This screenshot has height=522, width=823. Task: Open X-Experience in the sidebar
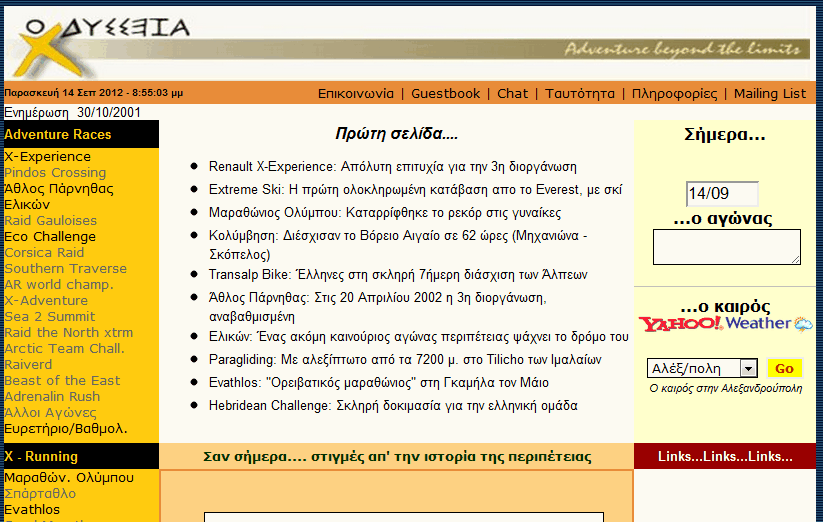click(x=47, y=156)
